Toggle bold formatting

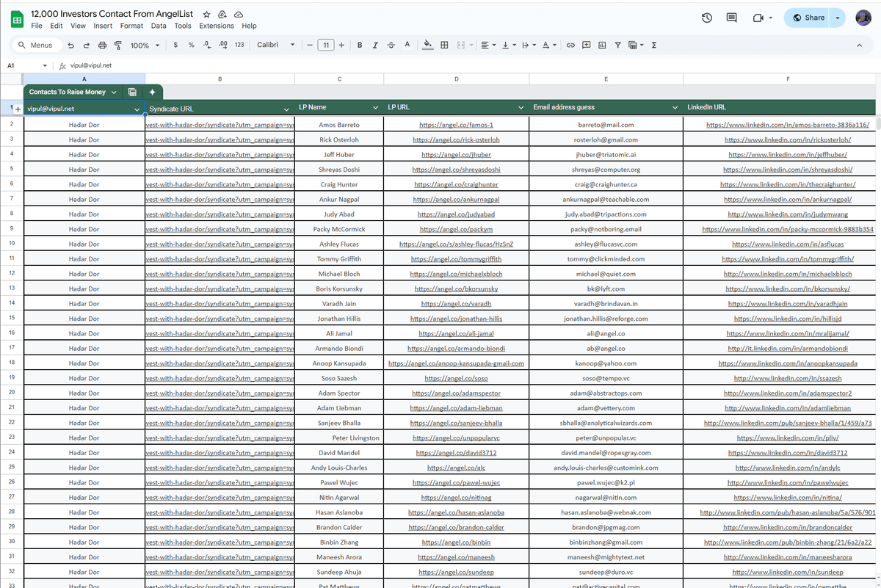point(360,45)
